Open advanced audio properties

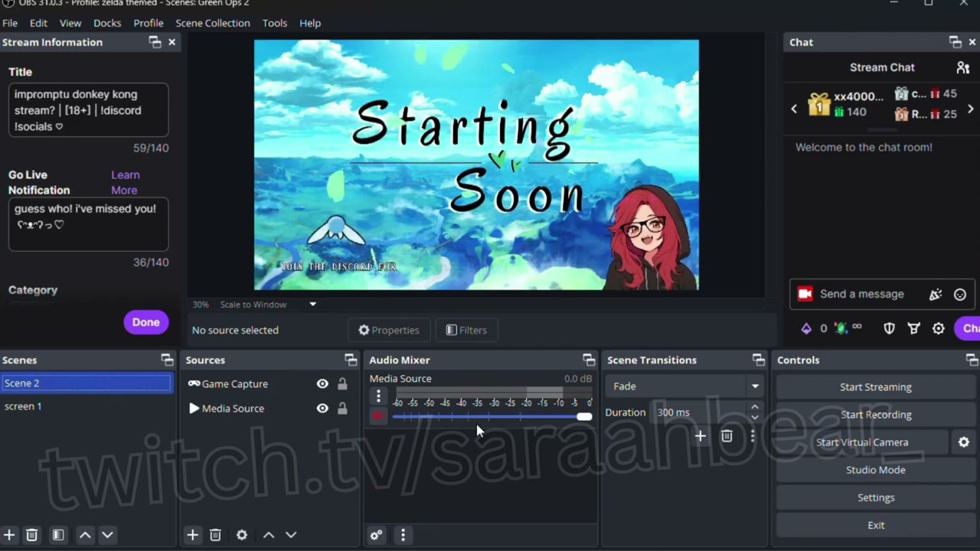376,535
